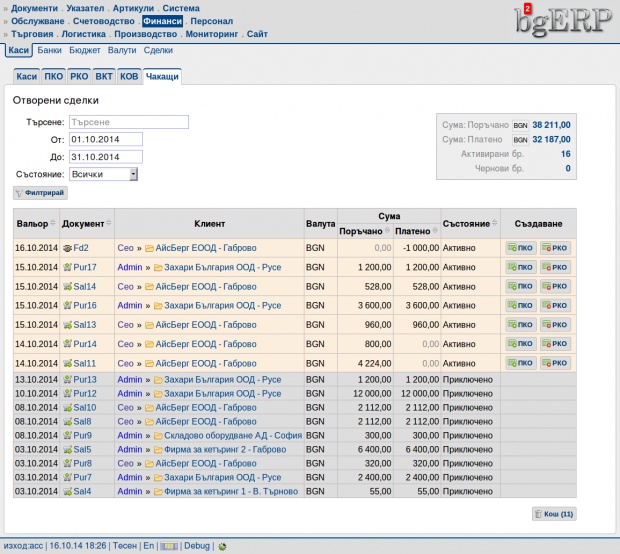Click the Pur14 purchase icon
This screenshot has width=620, height=554.
pos(67,344)
